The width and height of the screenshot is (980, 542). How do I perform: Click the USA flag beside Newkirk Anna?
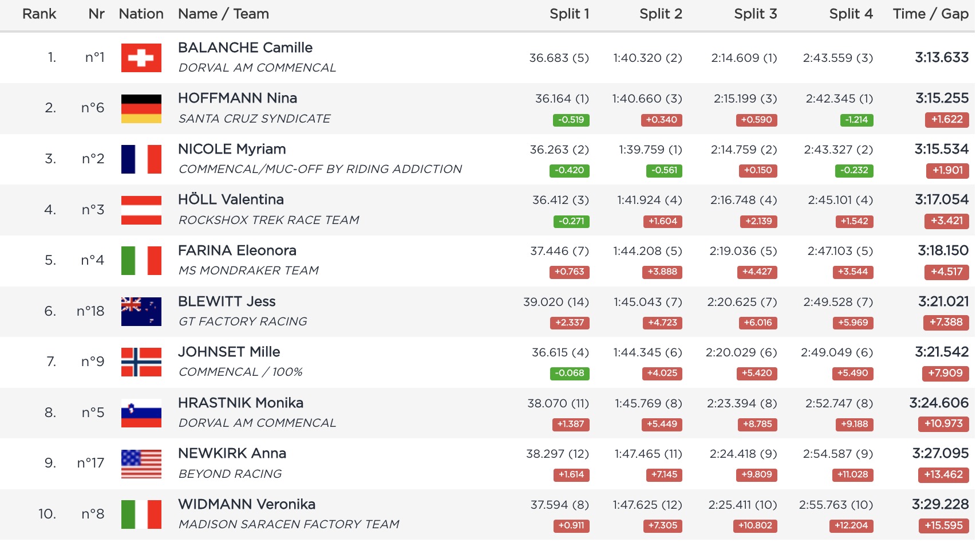click(x=141, y=464)
